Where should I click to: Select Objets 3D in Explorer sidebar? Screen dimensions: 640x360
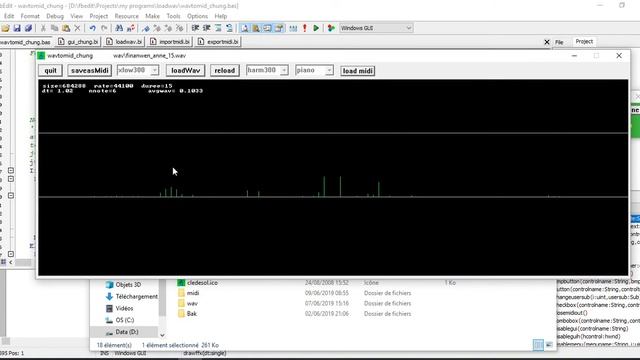(124, 284)
